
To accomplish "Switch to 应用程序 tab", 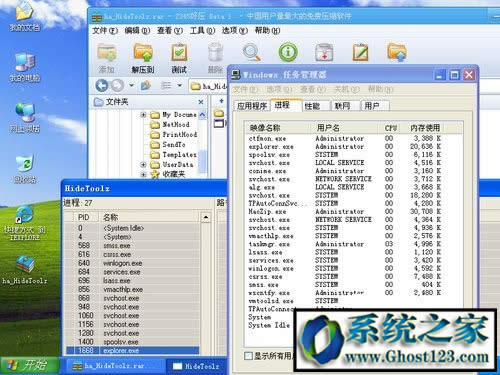I will pyautogui.click(x=252, y=106).
